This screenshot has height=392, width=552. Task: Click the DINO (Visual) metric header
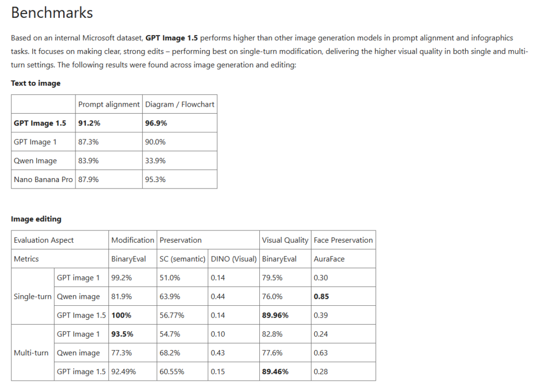pyautogui.click(x=233, y=259)
